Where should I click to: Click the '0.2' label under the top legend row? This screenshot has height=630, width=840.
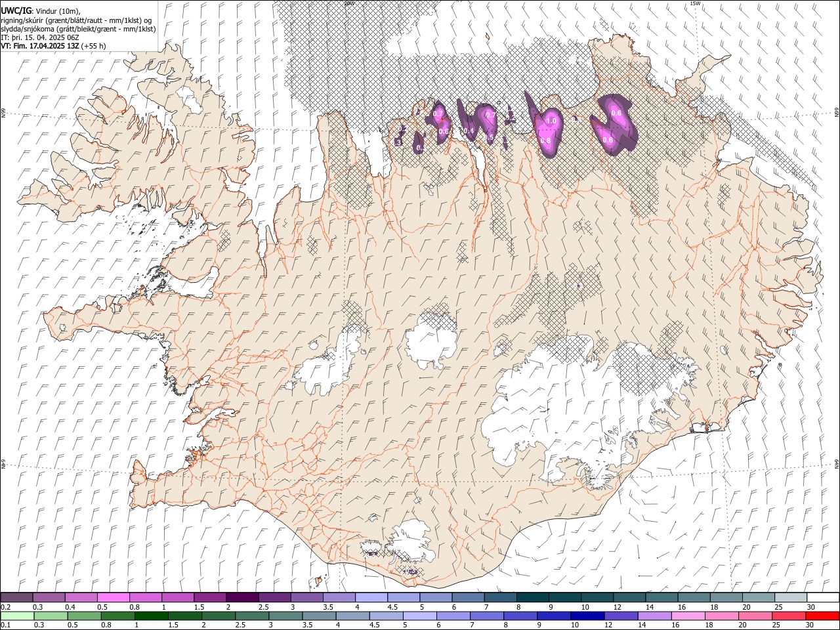pyautogui.click(x=5, y=607)
